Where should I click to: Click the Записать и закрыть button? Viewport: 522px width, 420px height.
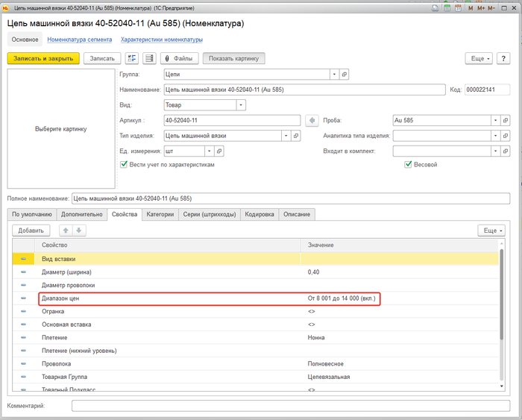[x=42, y=58]
